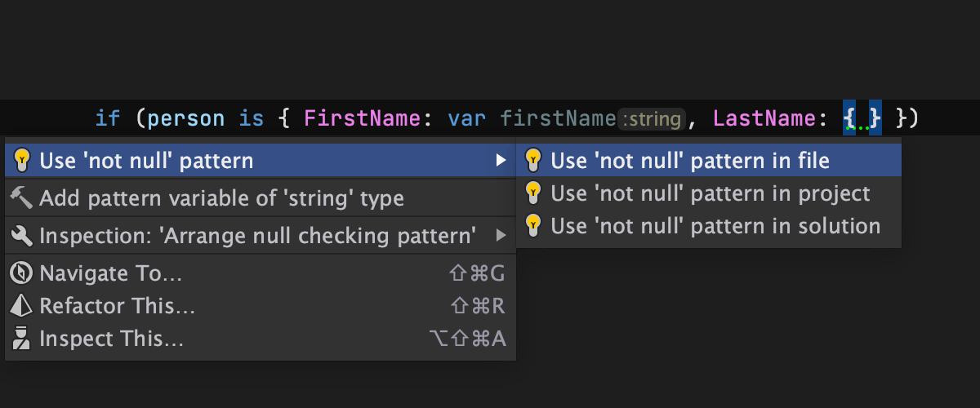The image size is (980, 408).
Task: Click the 'var' keyword in the code
Action: [467, 118]
